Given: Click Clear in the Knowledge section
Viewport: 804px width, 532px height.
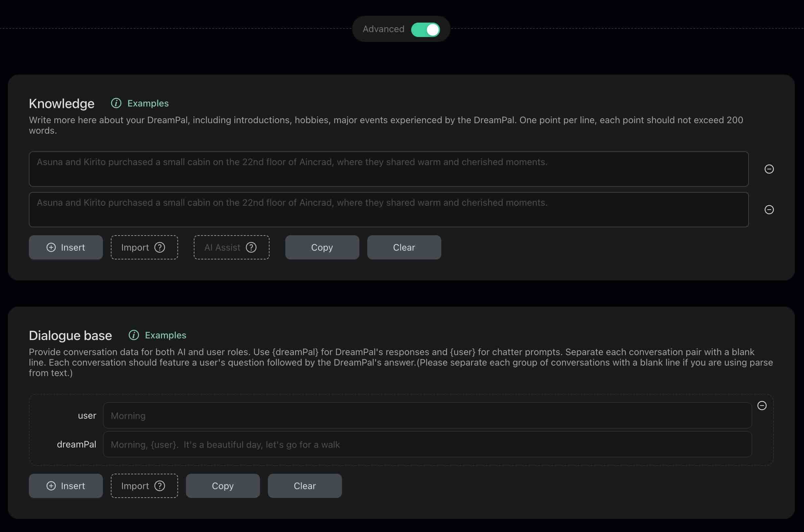Looking at the screenshot, I should (404, 247).
